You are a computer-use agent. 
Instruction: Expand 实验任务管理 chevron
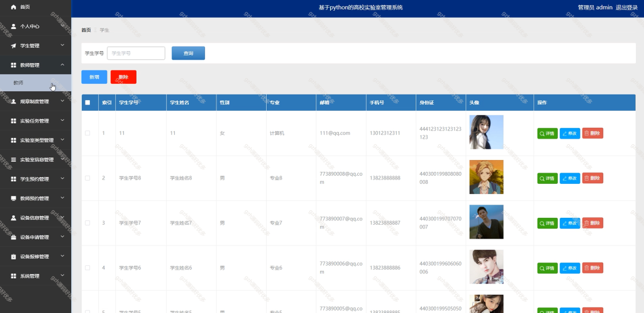click(62, 120)
